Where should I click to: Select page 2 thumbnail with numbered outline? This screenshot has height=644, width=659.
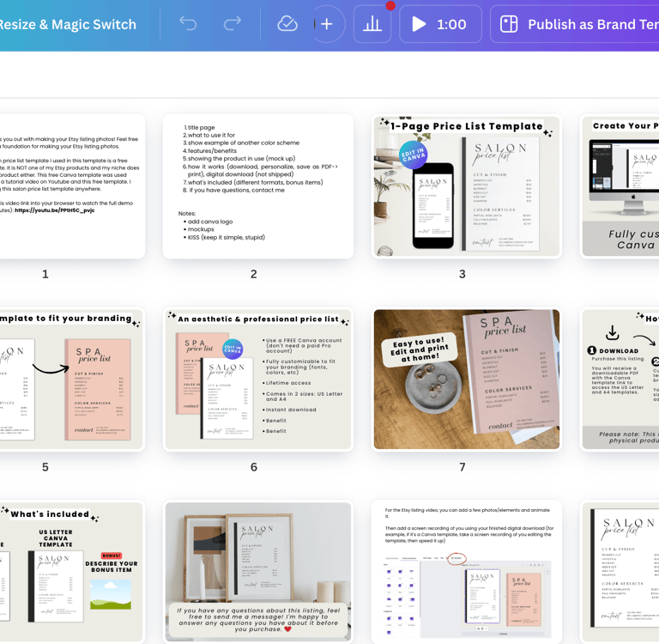[x=258, y=186]
